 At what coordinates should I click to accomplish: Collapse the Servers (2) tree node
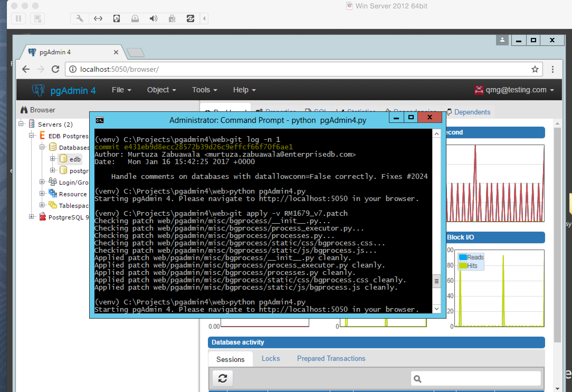click(21, 124)
